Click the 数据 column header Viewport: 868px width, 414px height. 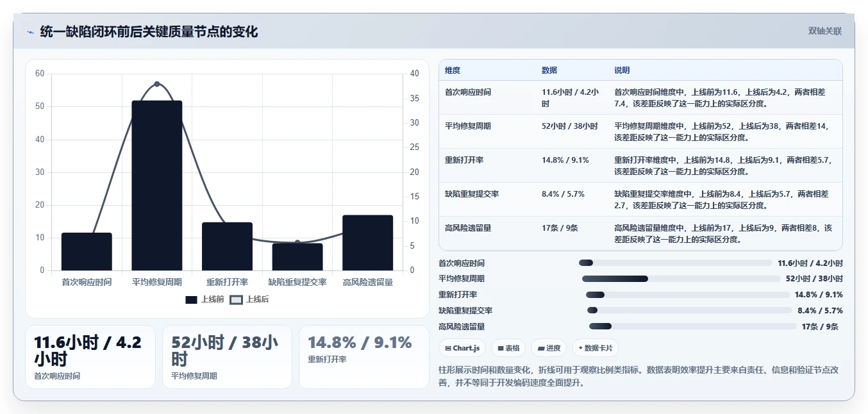(549, 70)
